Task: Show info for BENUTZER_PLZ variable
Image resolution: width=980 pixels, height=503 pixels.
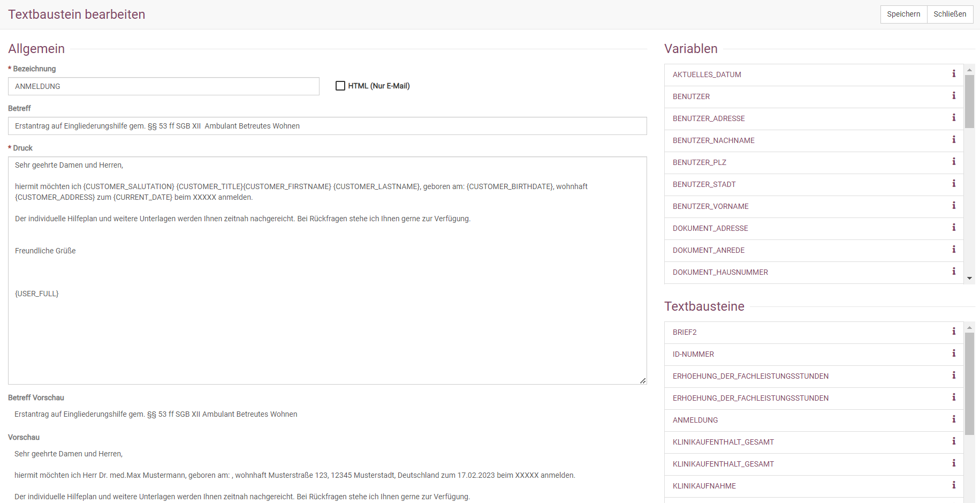Action: (x=953, y=162)
